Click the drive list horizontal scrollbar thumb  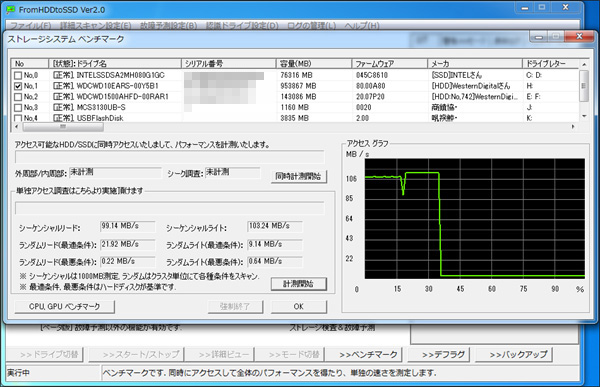pos(63,127)
